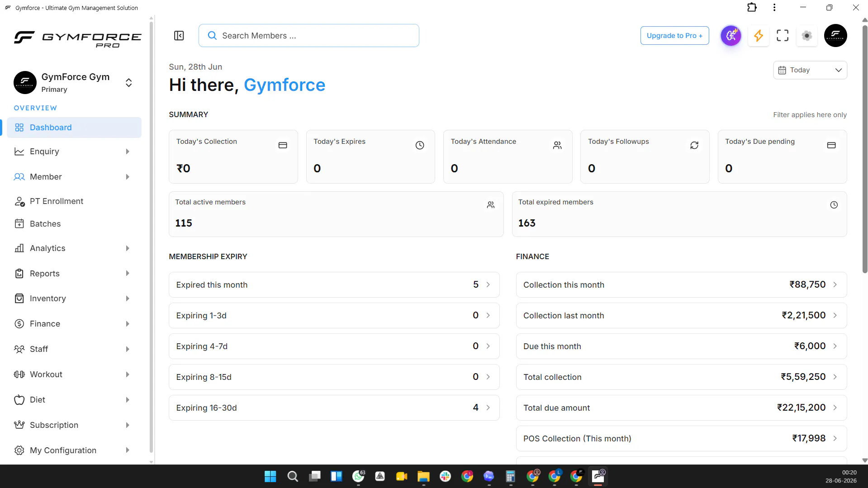This screenshot has width=868, height=488.
Task: Click the Enquiry chart icon in the sidebar
Action: [x=19, y=152]
